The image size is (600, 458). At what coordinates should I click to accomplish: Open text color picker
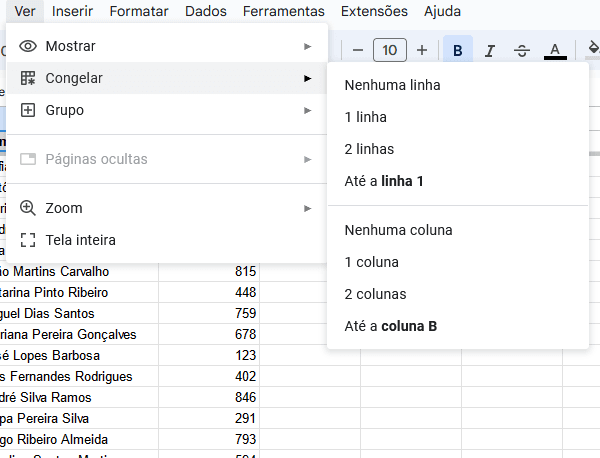tap(555, 50)
